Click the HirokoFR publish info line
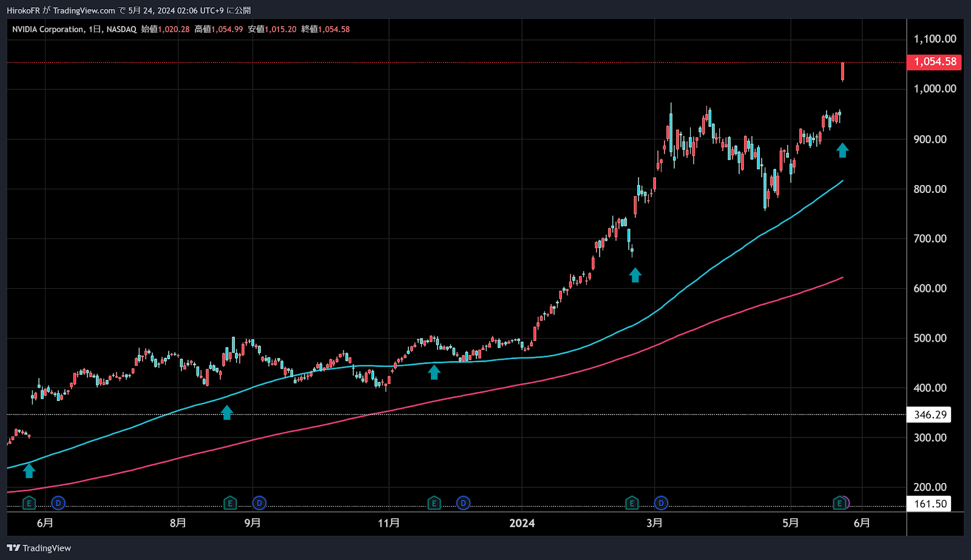Viewport: 971px width, 560px height. [128, 10]
